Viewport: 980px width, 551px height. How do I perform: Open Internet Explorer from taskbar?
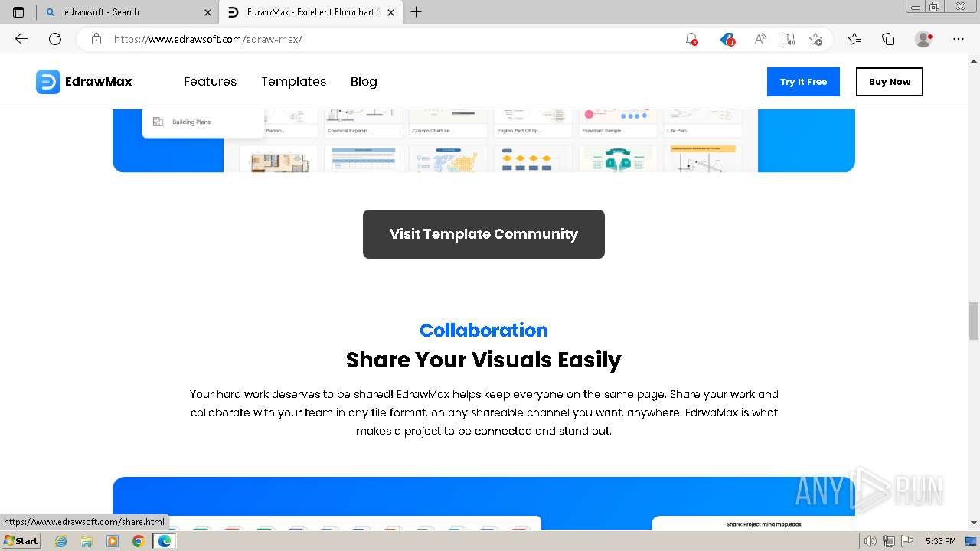tap(60, 541)
